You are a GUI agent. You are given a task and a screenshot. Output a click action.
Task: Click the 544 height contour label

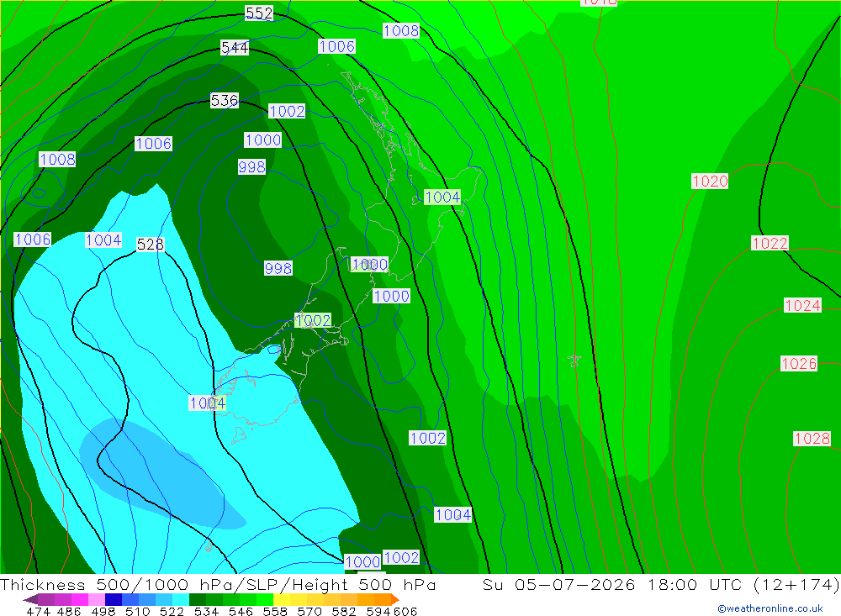235,48
